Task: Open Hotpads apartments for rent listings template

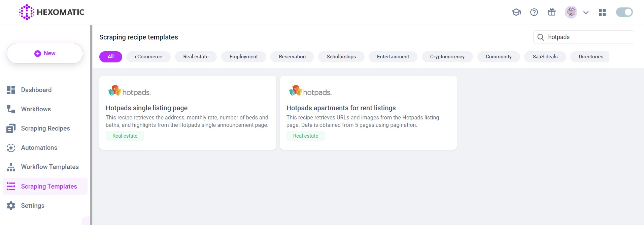Action: click(341, 108)
